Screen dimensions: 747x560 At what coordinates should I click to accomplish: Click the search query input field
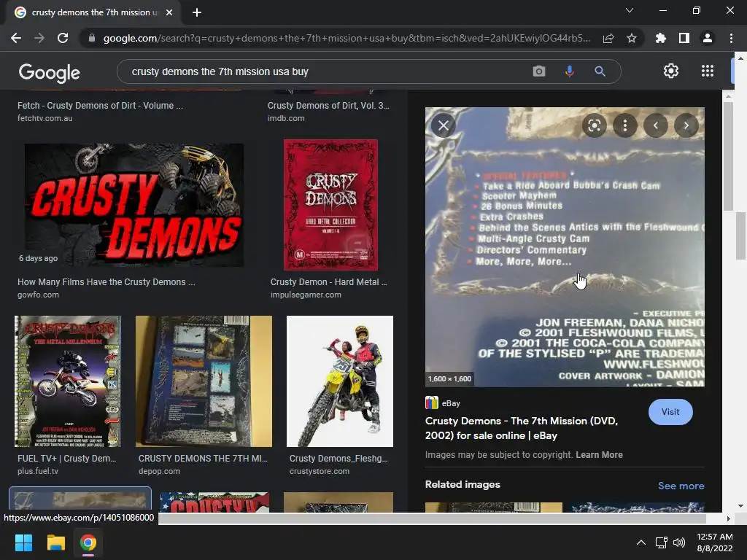click(x=324, y=71)
